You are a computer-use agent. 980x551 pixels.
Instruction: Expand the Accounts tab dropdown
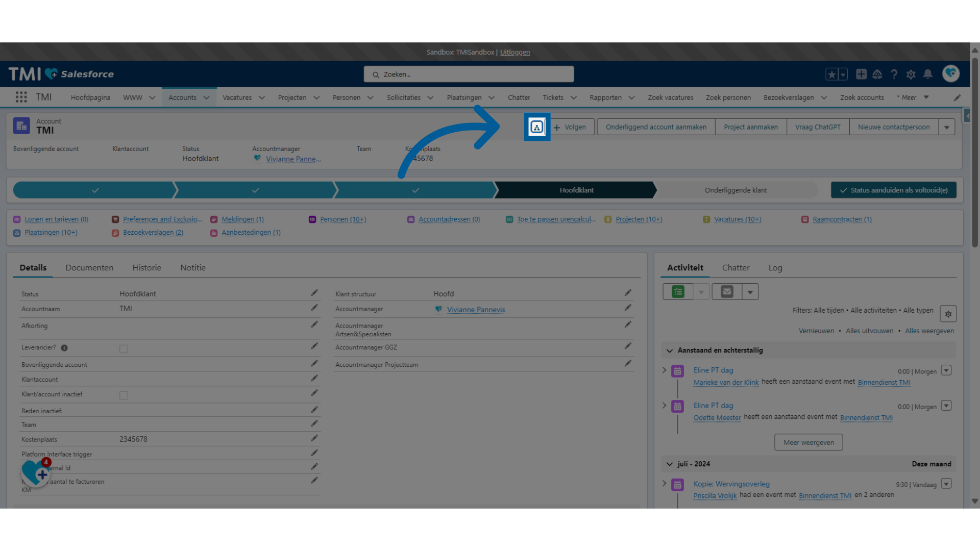click(x=206, y=98)
